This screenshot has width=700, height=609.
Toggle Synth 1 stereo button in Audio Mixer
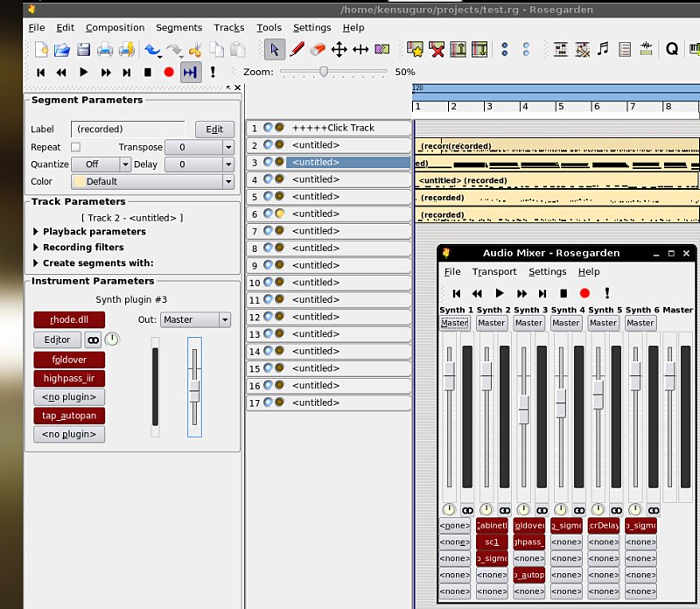(467, 510)
